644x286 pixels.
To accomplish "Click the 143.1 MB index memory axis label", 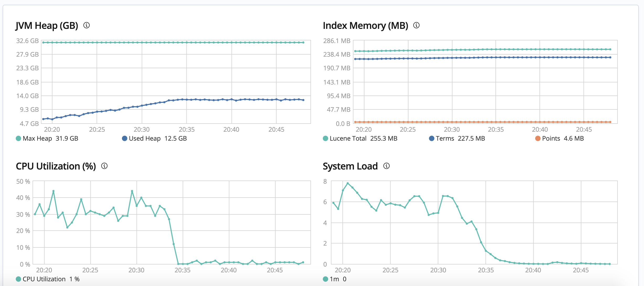I will click(337, 82).
